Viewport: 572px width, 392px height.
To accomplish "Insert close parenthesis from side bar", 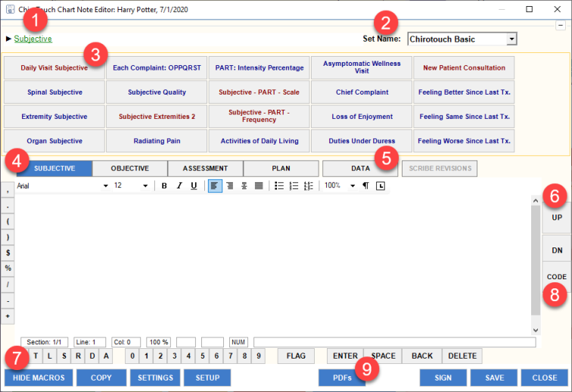I will [8, 238].
